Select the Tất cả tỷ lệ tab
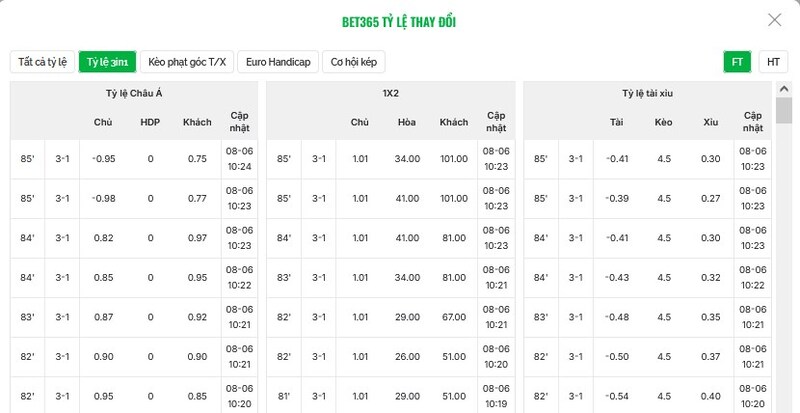Image resolution: width=800 pixels, height=413 pixels. (x=42, y=62)
